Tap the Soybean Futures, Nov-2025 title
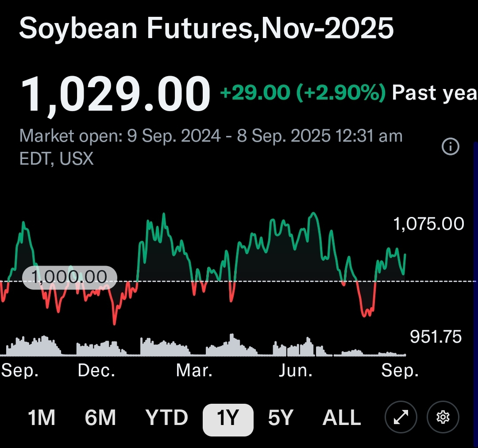The image size is (478, 448). [x=206, y=28]
